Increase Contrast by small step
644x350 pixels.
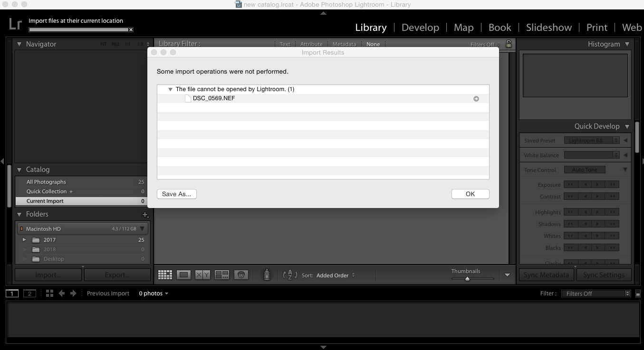point(599,197)
